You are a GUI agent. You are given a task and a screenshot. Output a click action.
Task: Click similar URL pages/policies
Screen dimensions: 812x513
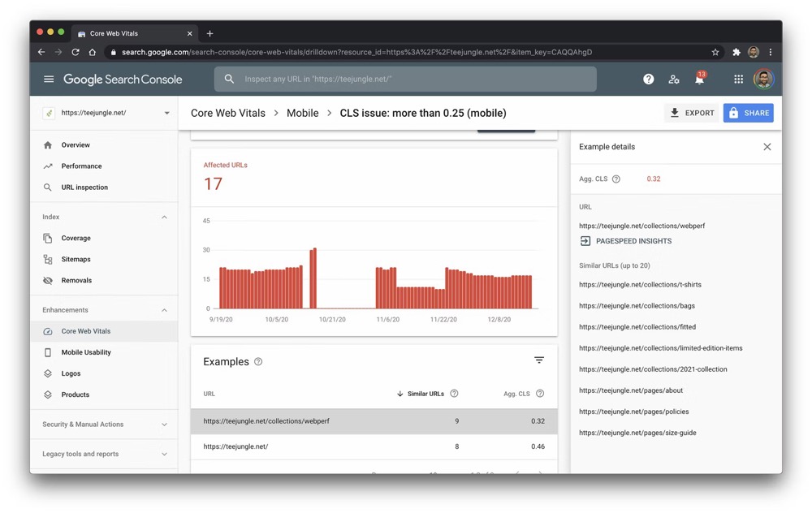coord(634,412)
